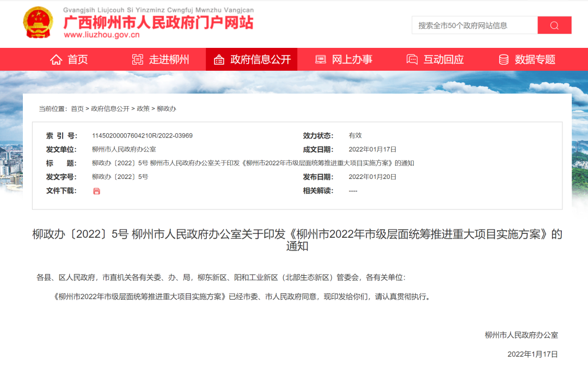Click the lock icon beside 政府信息公开
The width and height of the screenshot is (588, 371).
pos(220,59)
